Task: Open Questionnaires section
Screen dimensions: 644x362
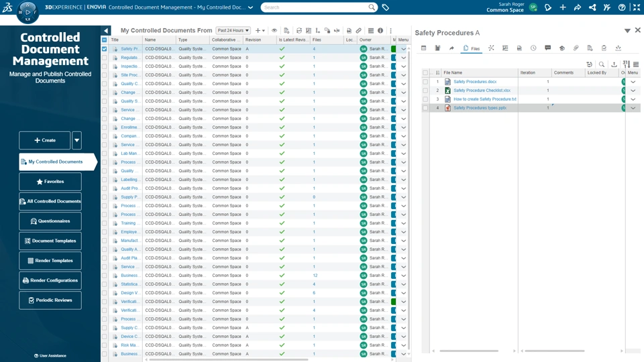Action: tap(50, 221)
